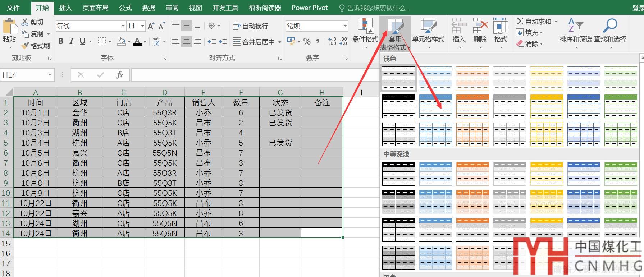This screenshot has height=277, width=644.
Task: Click the Cut (剪切) scissors icon
Action: (x=25, y=22)
